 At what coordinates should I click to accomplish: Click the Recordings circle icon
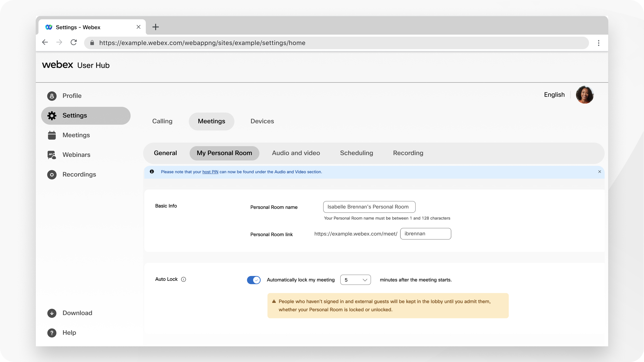[52, 174]
